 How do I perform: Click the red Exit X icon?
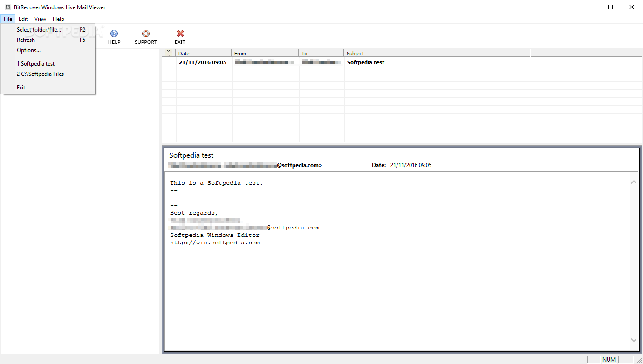pos(180,34)
